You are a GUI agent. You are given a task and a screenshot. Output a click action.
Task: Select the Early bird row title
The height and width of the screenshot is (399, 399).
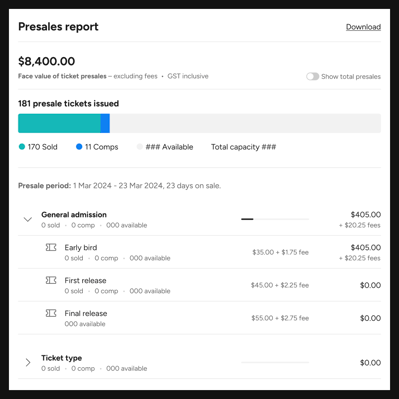[81, 248]
